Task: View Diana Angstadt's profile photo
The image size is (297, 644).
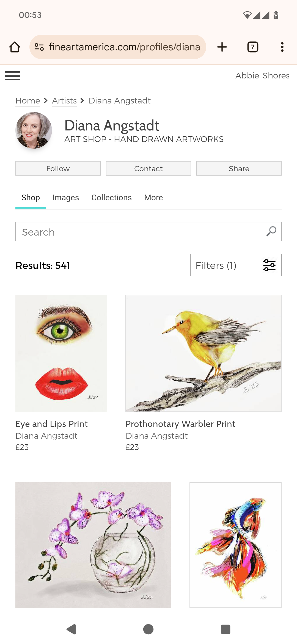Action: tap(34, 130)
